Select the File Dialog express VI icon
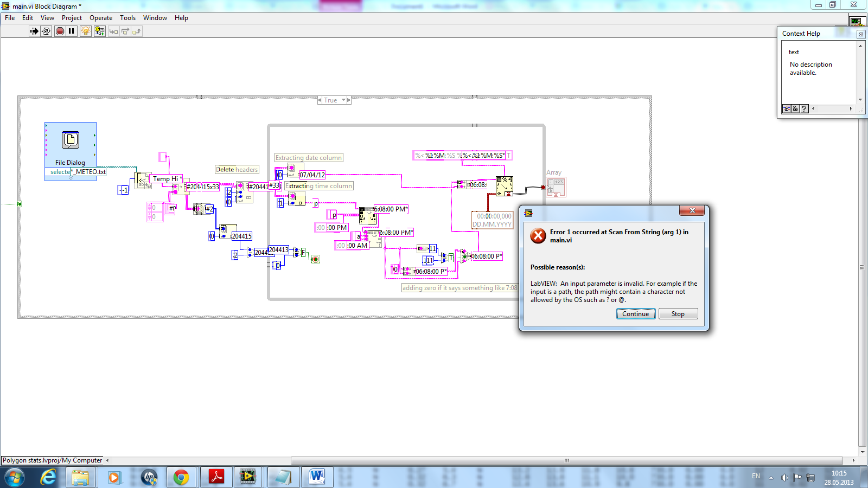Viewport: 868px width, 488px height. 71,140
